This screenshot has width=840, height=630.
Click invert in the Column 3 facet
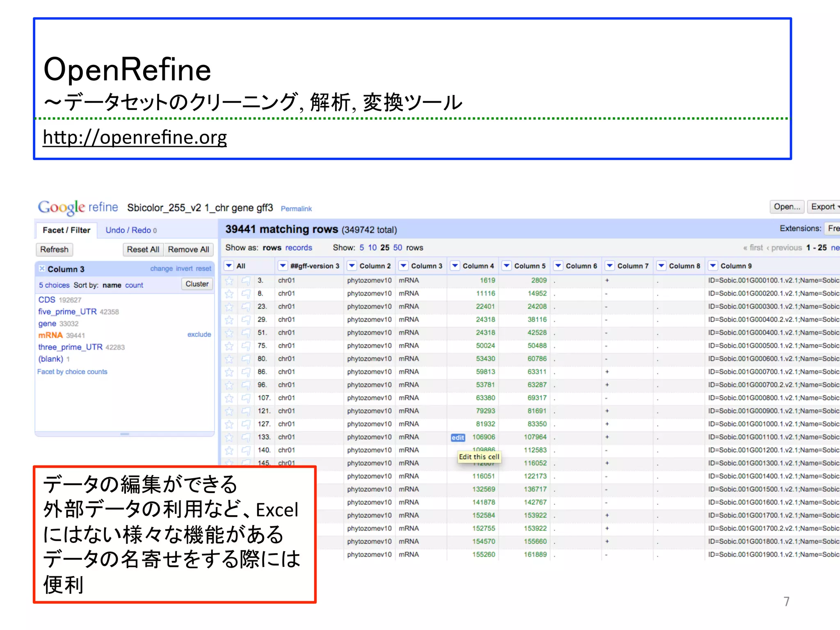point(184,269)
